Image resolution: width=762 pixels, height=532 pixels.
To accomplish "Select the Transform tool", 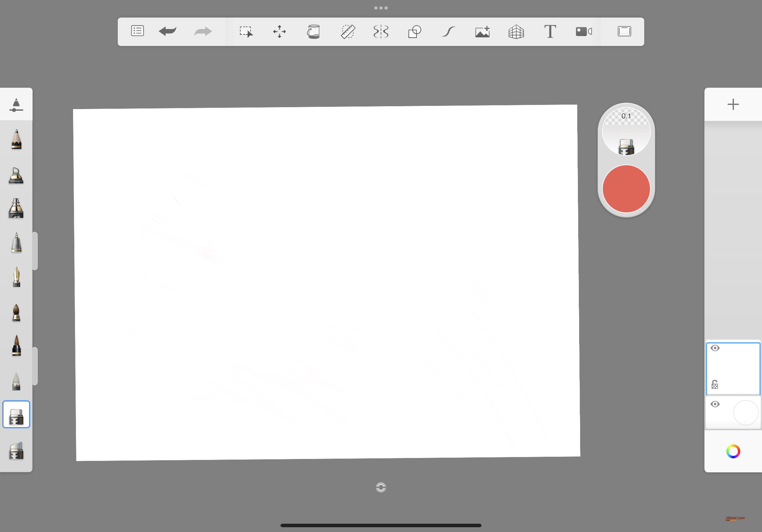I will (280, 32).
